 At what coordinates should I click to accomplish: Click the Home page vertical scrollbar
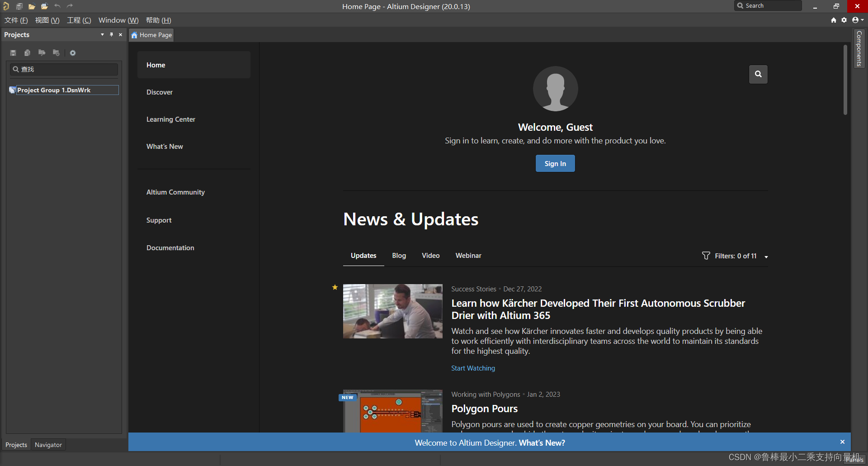[845, 80]
